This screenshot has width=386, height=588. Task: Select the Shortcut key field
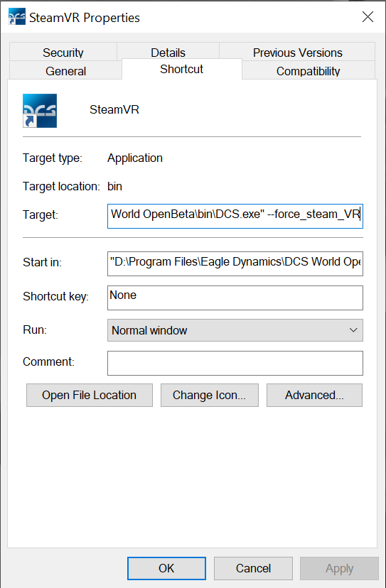coord(235,298)
